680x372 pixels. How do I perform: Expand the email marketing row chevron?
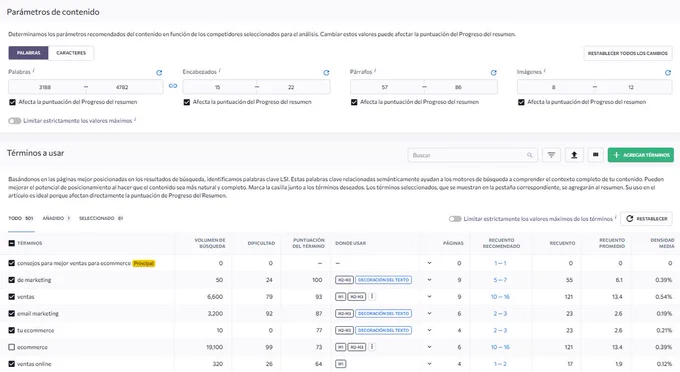tap(429, 313)
